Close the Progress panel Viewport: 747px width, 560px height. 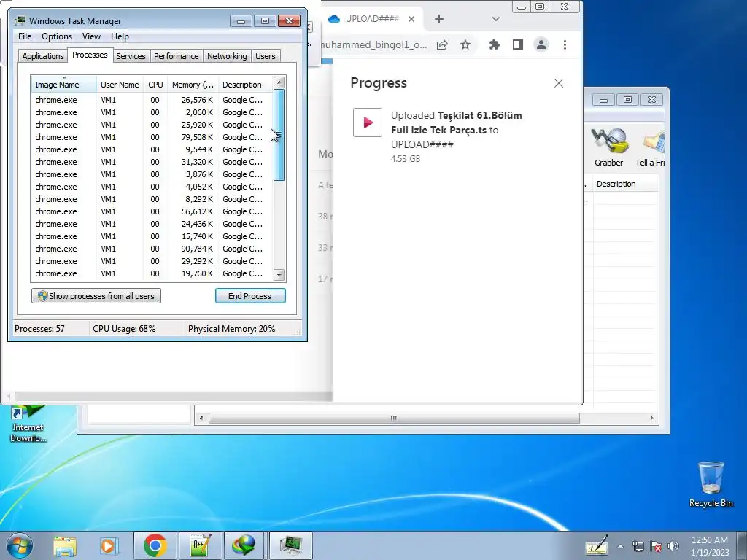click(x=559, y=83)
